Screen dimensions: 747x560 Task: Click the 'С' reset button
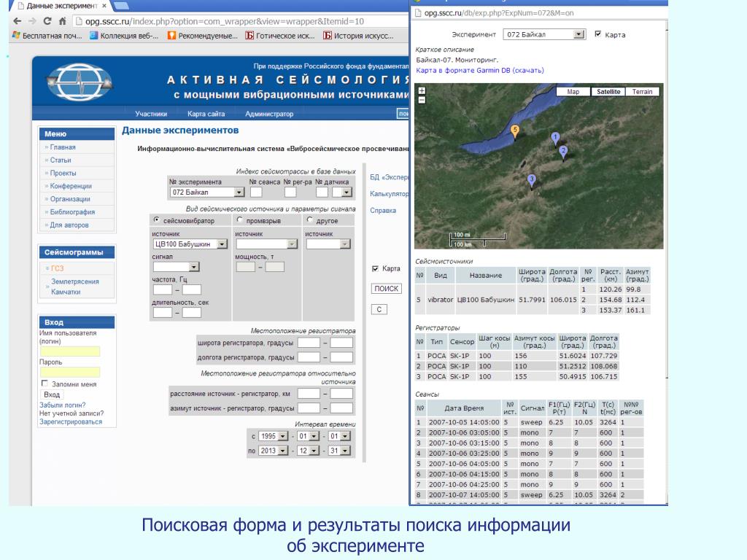379,309
